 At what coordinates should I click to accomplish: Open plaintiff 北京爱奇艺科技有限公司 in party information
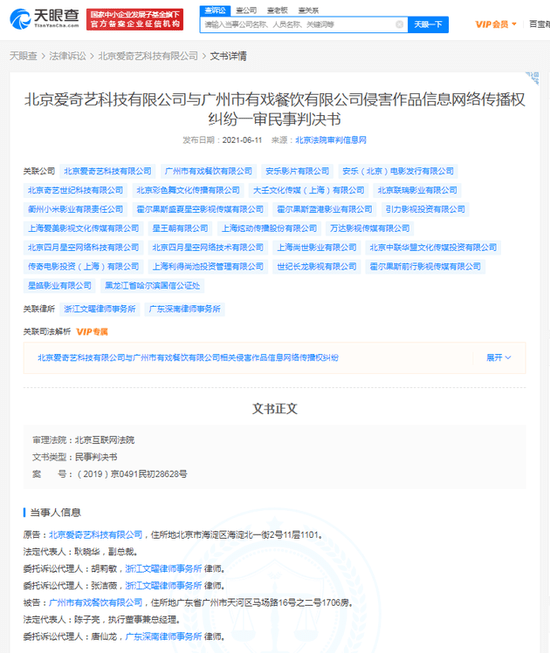coord(96,535)
